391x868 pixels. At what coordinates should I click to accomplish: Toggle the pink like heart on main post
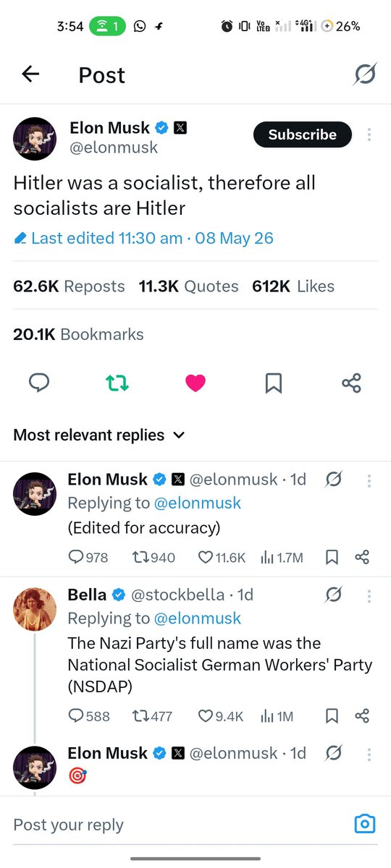click(195, 383)
